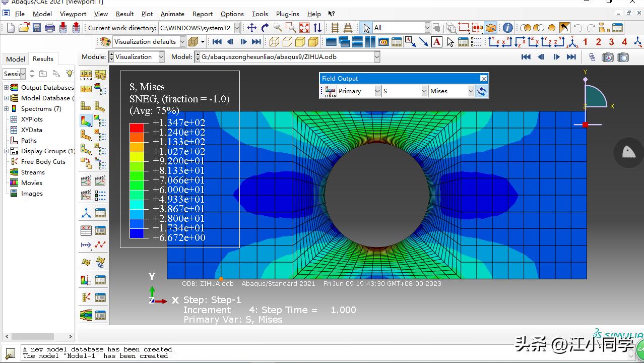Click XYData in the results tree
This screenshot has width=644, height=363.
31,130
